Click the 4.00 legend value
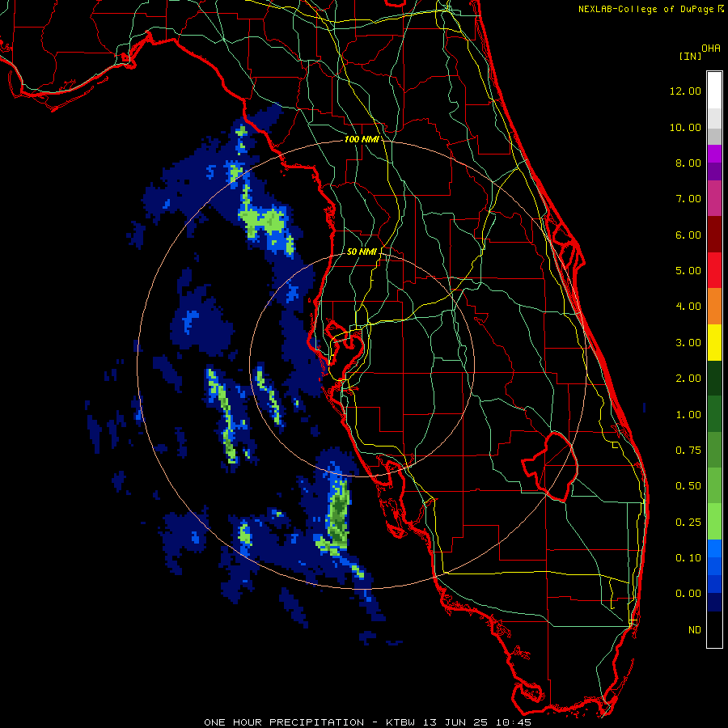This screenshot has height=728, width=728. [688, 307]
